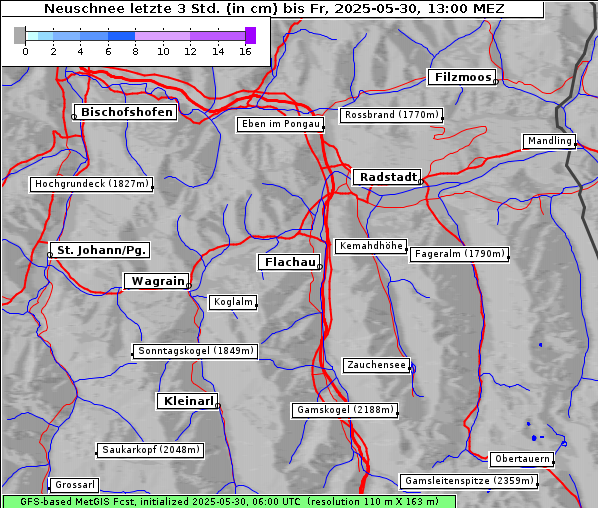Screen dimensions: 598x508
Task: Click the purple 16 cm legend swatch
Action: pos(250,35)
